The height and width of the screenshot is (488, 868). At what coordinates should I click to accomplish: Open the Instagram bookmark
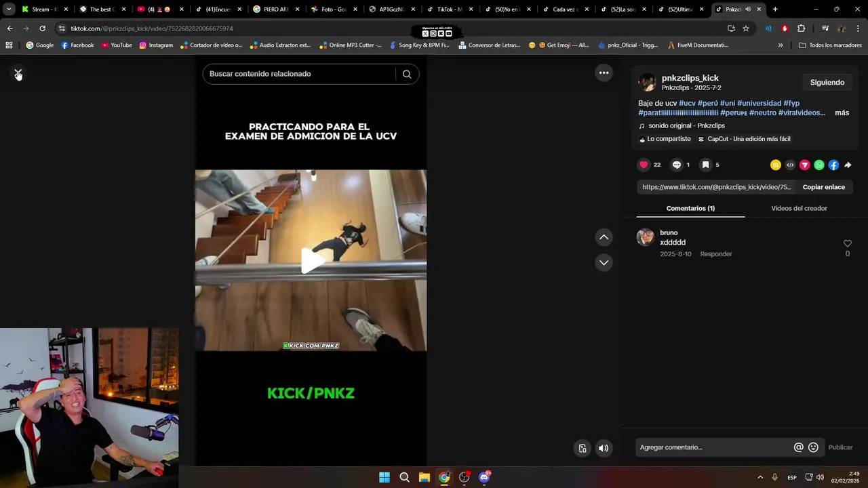156,45
